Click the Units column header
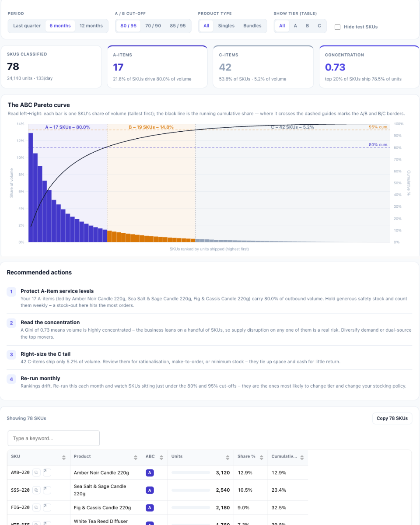 pyautogui.click(x=200, y=457)
